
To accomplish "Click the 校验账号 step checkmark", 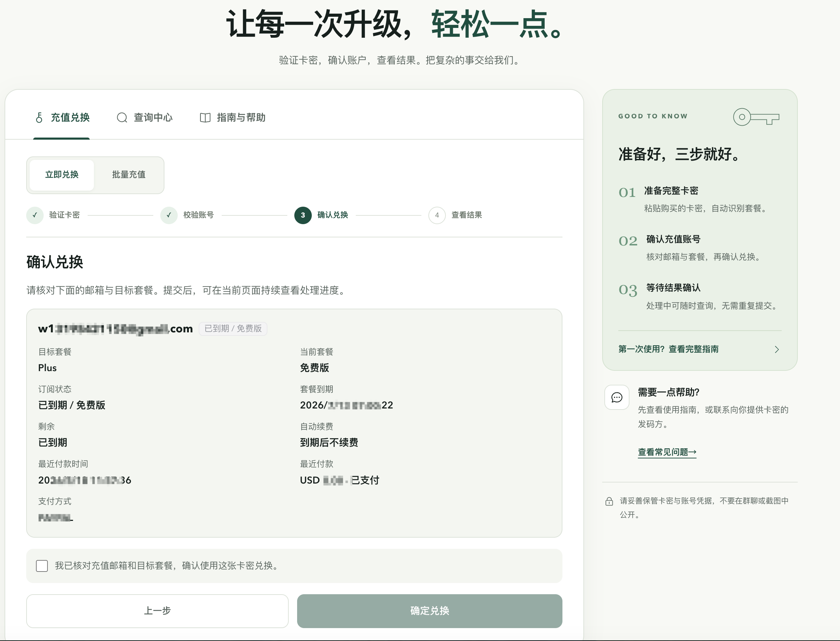I will point(169,215).
